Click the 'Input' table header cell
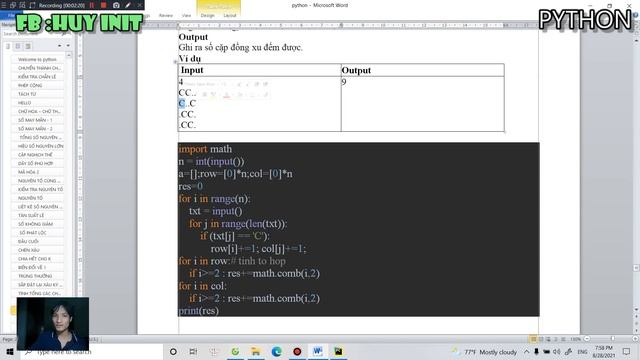This screenshot has width=640, height=360. [260, 70]
